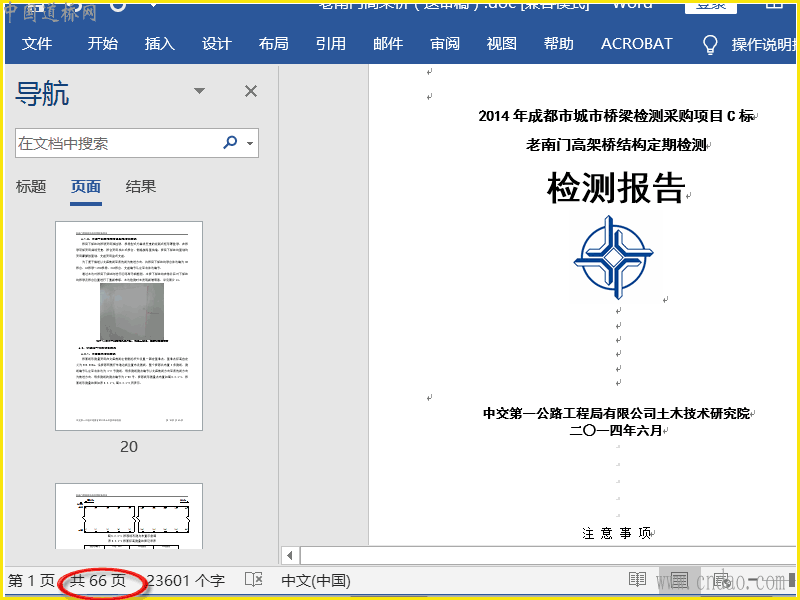This screenshot has height=600, width=800.
Task: Switch navigation pane to 页面 tab
Action: (86, 187)
